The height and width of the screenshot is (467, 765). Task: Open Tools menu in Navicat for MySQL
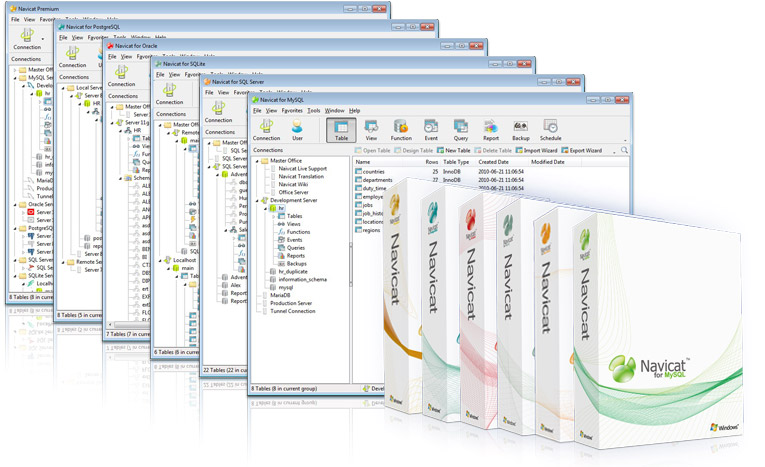314,111
